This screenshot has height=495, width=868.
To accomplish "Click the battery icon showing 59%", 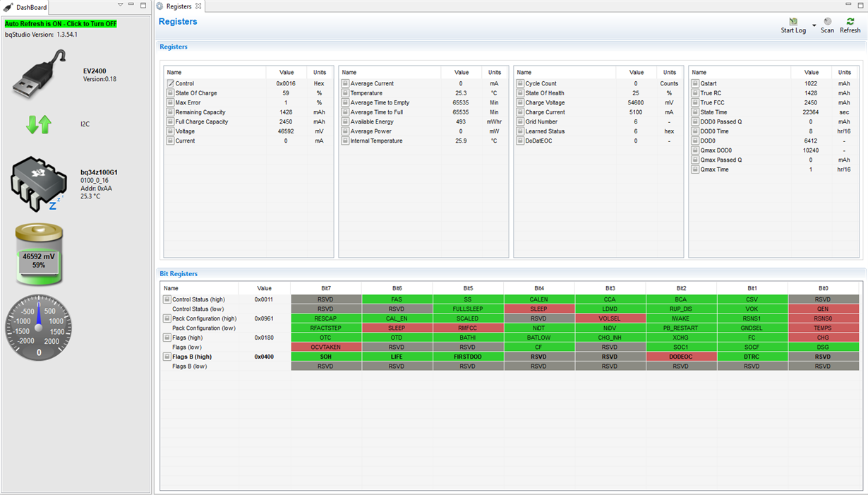I will (x=39, y=254).
